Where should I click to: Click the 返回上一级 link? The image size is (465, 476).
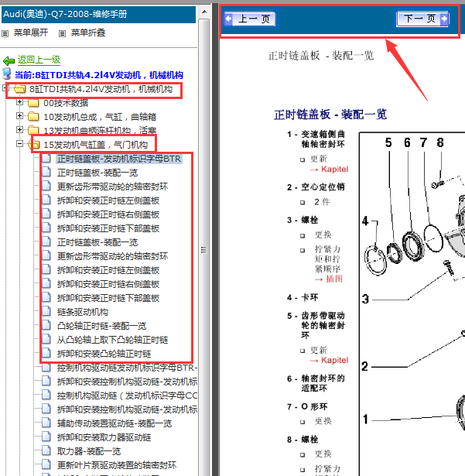click(39, 60)
